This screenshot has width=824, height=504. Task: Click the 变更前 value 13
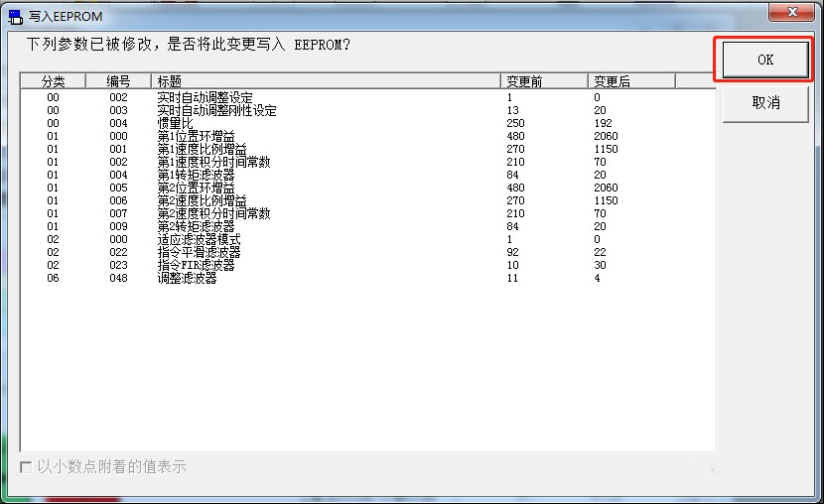click(513, 110)
